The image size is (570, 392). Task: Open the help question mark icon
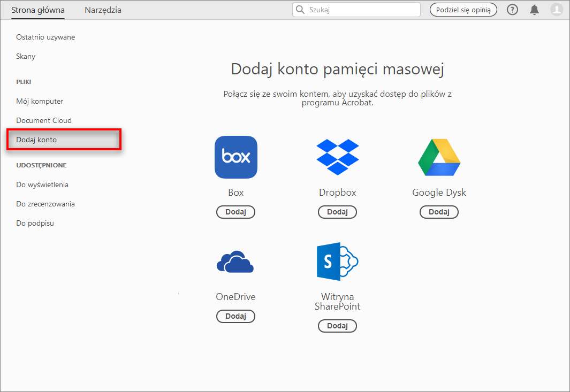pyautogui.click(x=512, y=10)
